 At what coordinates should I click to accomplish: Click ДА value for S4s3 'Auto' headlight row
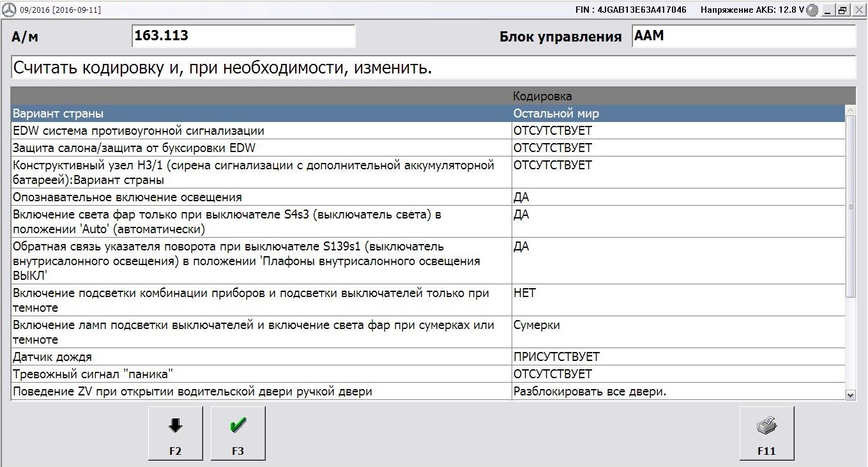(521, 215)
